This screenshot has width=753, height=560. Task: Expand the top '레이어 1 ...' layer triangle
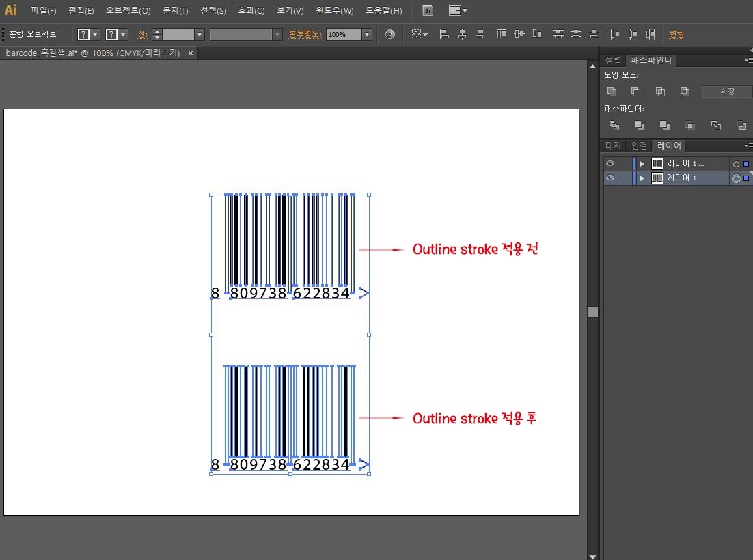coord(642,164)
